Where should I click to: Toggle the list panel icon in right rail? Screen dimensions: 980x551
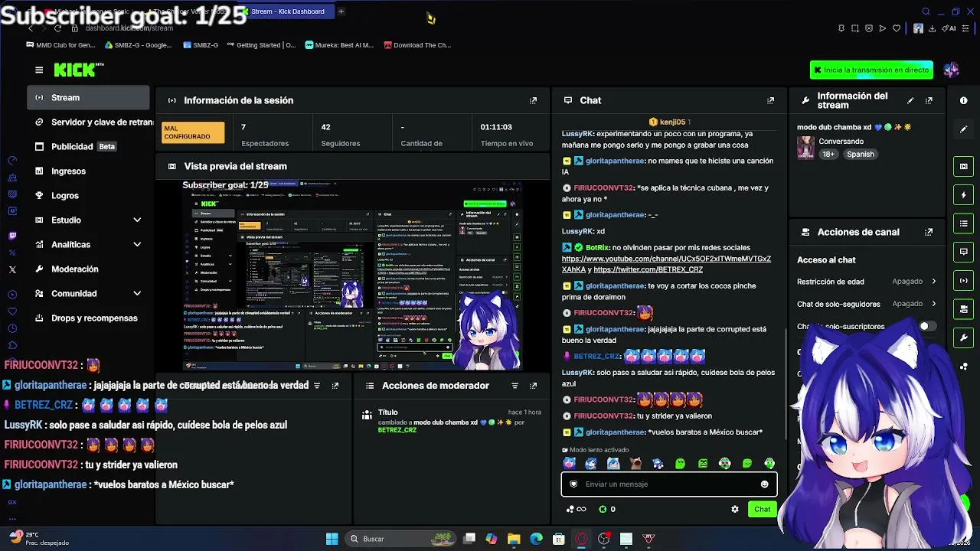[963, 223]
